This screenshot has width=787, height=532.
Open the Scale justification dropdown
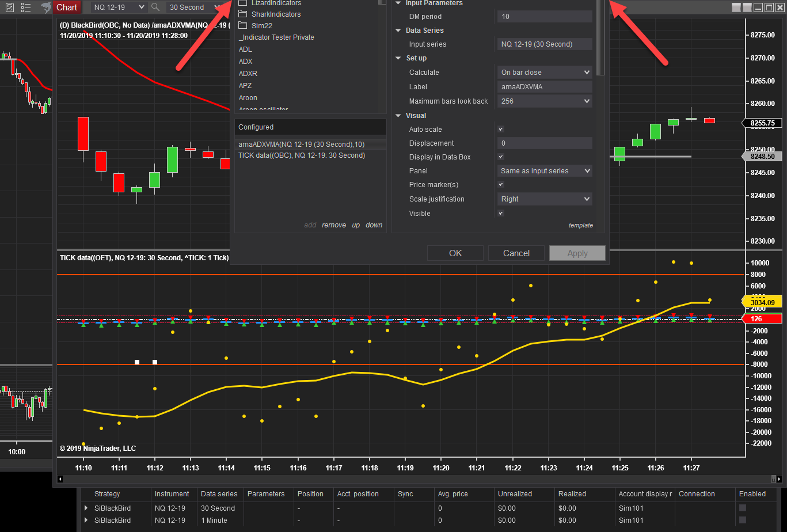click(x=545, y=199)
